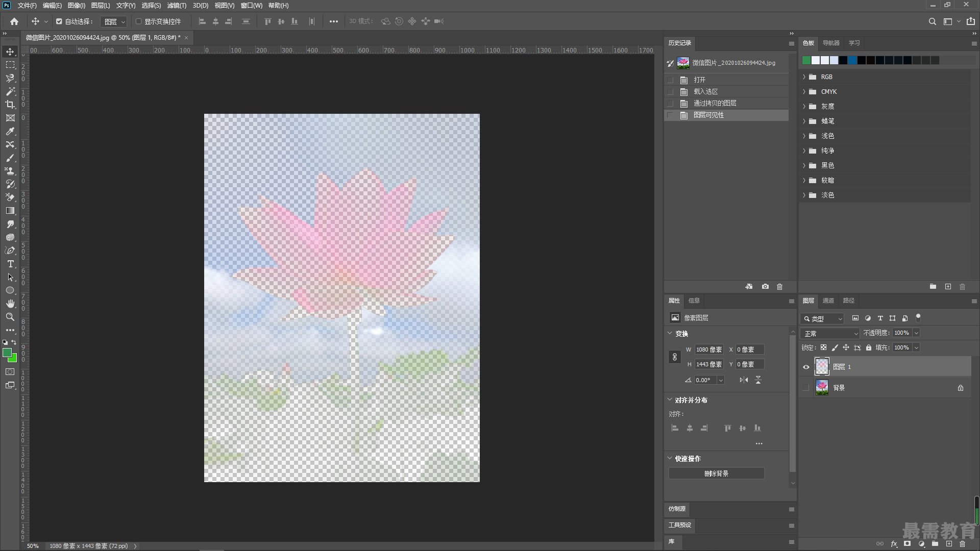Open the 仿制源 panel
Viewport: 980px width, 551px height.
[x=677, y=509]
